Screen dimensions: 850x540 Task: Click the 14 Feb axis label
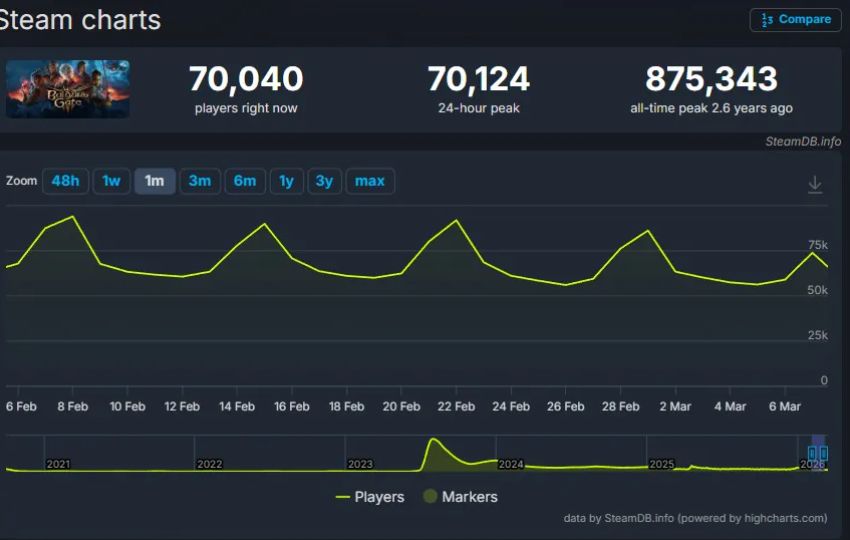[237, 407]
